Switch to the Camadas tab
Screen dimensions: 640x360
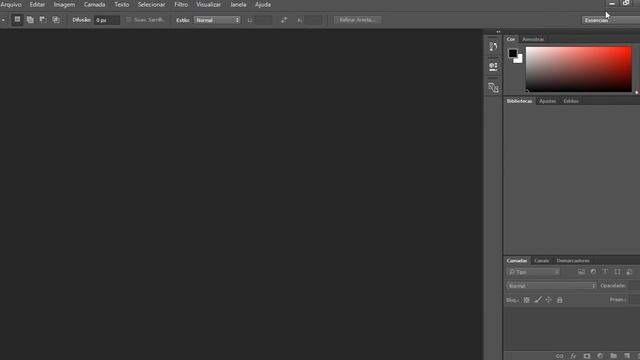pos(517,260)
